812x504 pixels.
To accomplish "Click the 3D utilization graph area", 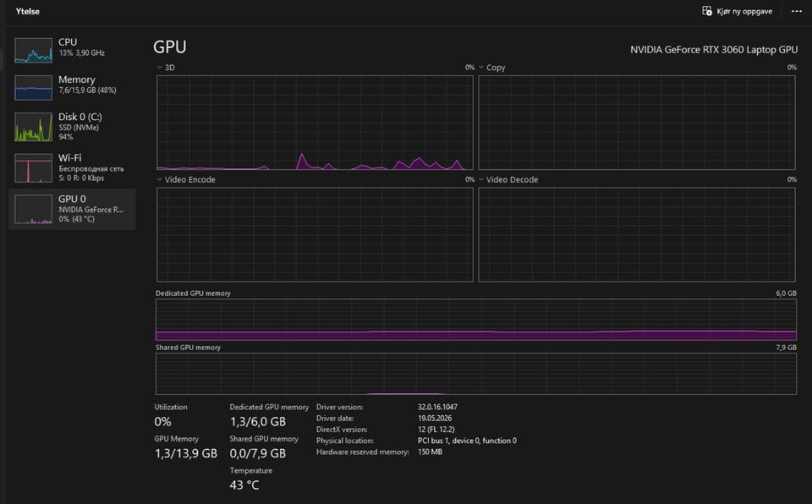I will (315, 123).
